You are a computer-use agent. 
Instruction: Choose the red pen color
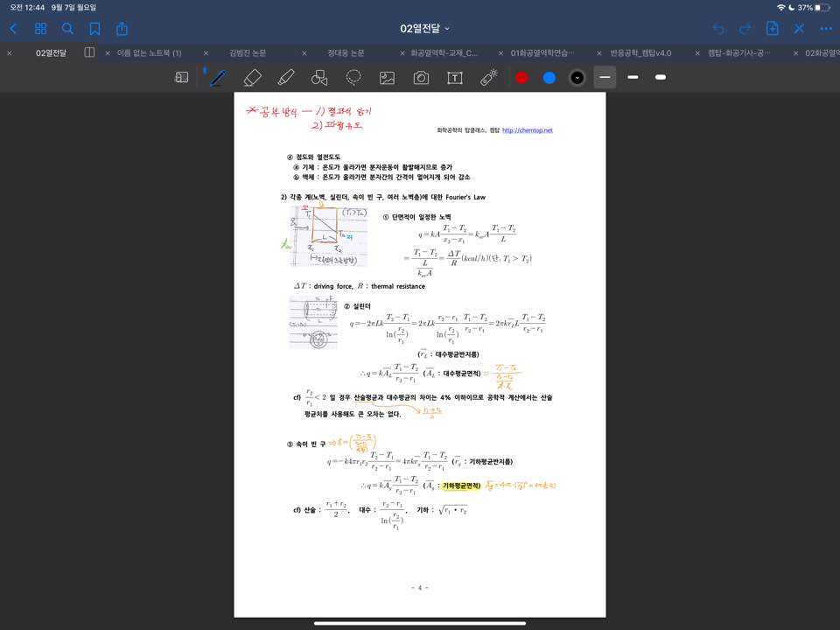point(521,78)
